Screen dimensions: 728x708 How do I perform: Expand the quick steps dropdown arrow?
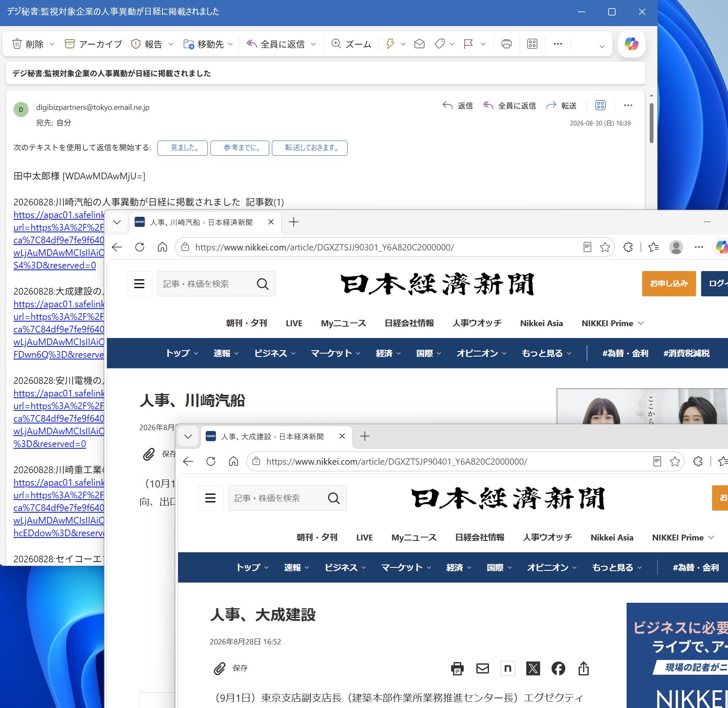[x=403, y=44]
